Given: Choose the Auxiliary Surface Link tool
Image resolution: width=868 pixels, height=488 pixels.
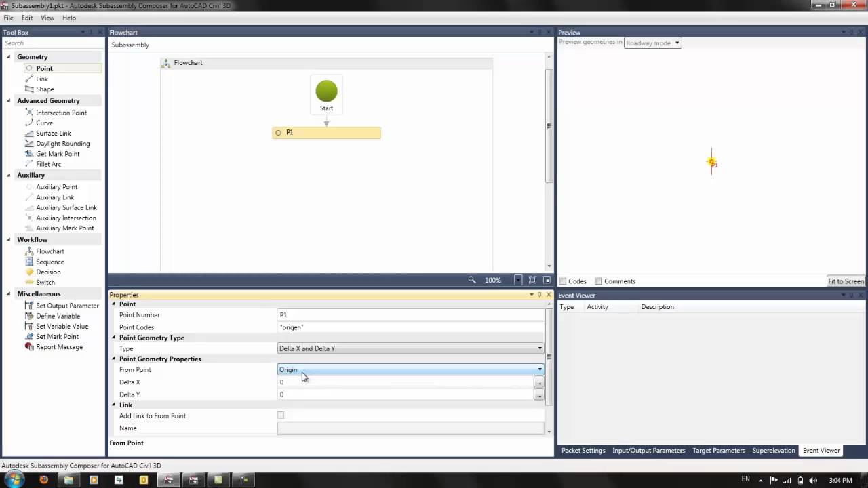Looking at the screenshot, I should [x=66, y=207].
